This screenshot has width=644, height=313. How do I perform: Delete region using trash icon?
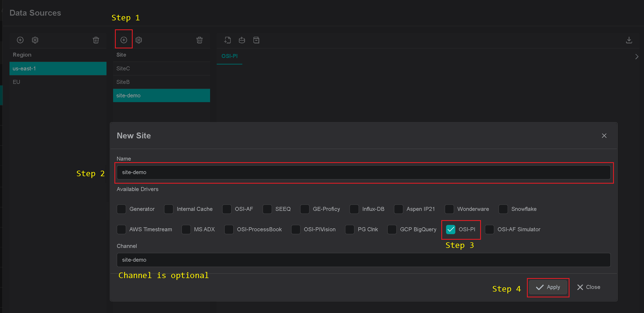(96, 40)
